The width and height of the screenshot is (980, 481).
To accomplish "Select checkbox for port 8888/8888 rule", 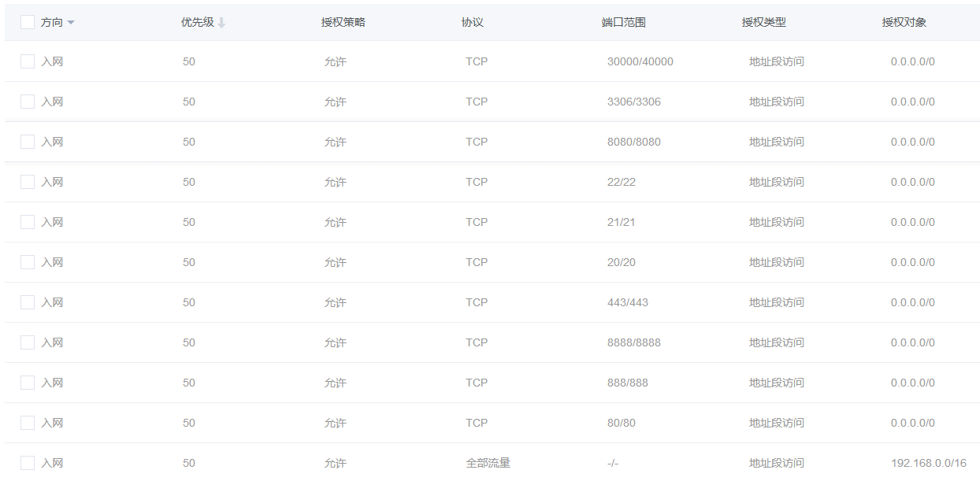I will point(28,342).
